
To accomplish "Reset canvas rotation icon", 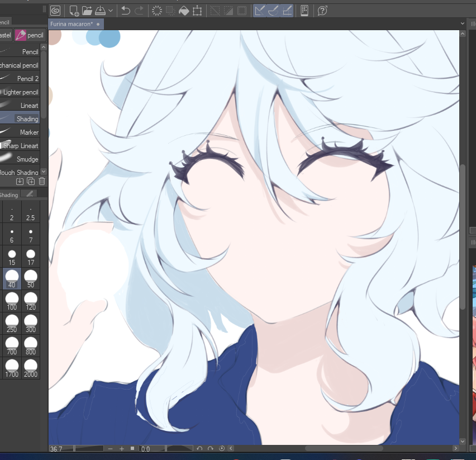I will click(222, 448).
